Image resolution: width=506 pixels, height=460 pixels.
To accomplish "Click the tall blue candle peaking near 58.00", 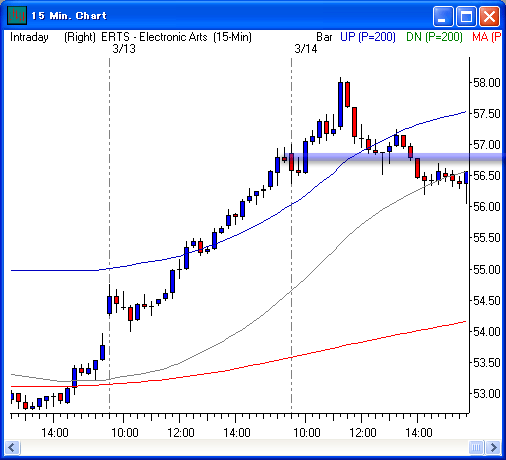I will click(340, 104).
